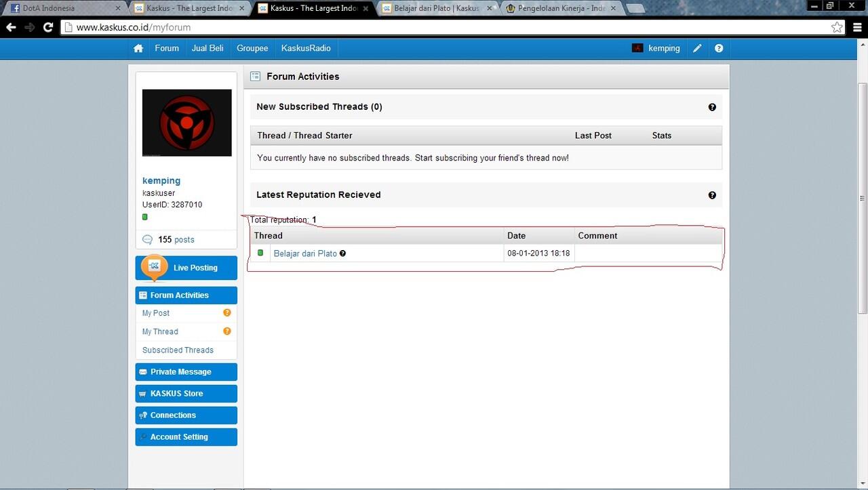Click the profile avatar image
Image resolution: width=868 pixels, height=490 pixels.
point(187,123)
